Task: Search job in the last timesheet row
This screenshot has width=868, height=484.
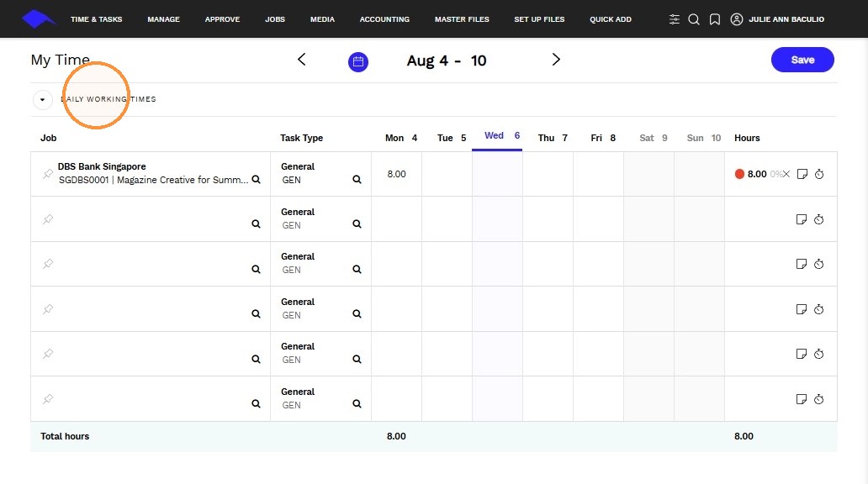Action: [x=256, y=404]
